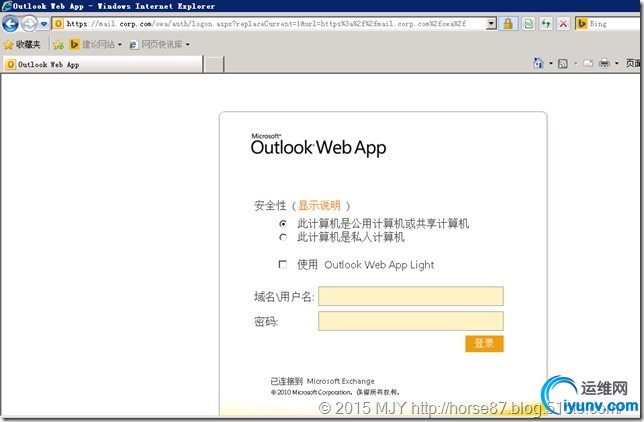Open a new blank tab
This screenshot has height=422, width=644.
click(214, 65)
